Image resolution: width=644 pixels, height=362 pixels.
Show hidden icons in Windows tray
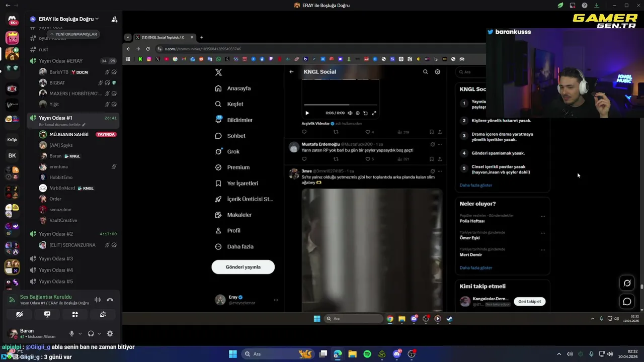558,354
